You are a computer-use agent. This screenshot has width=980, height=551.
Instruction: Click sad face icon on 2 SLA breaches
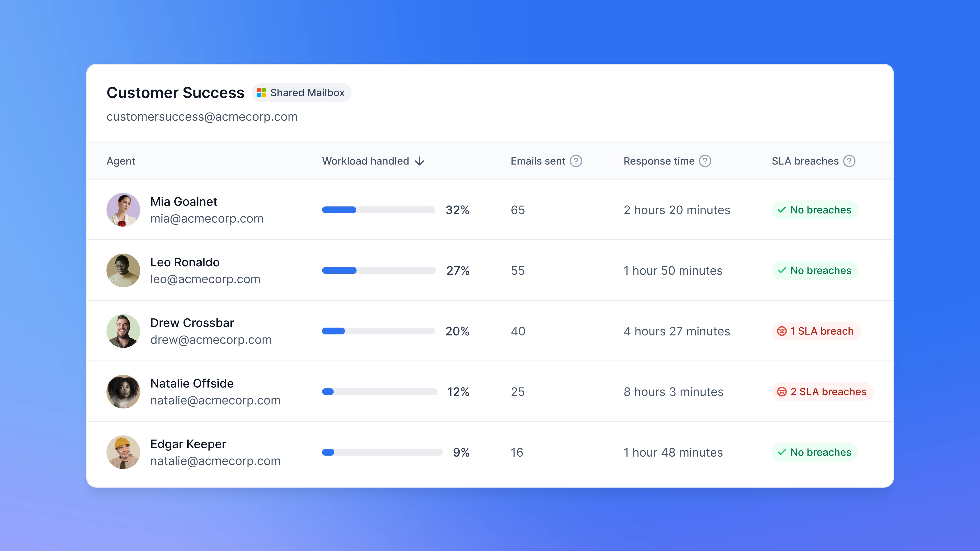pyautogui.click(x=781, y=392)
